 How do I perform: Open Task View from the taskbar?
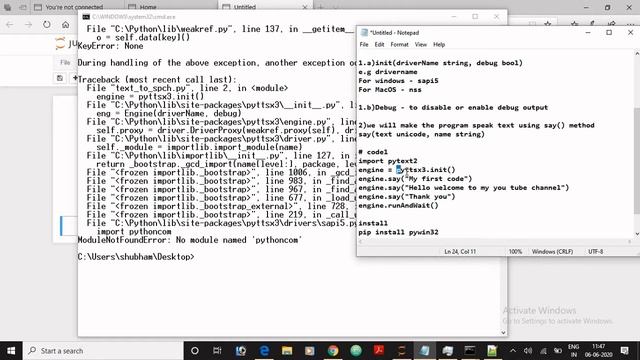pos(217,351)
